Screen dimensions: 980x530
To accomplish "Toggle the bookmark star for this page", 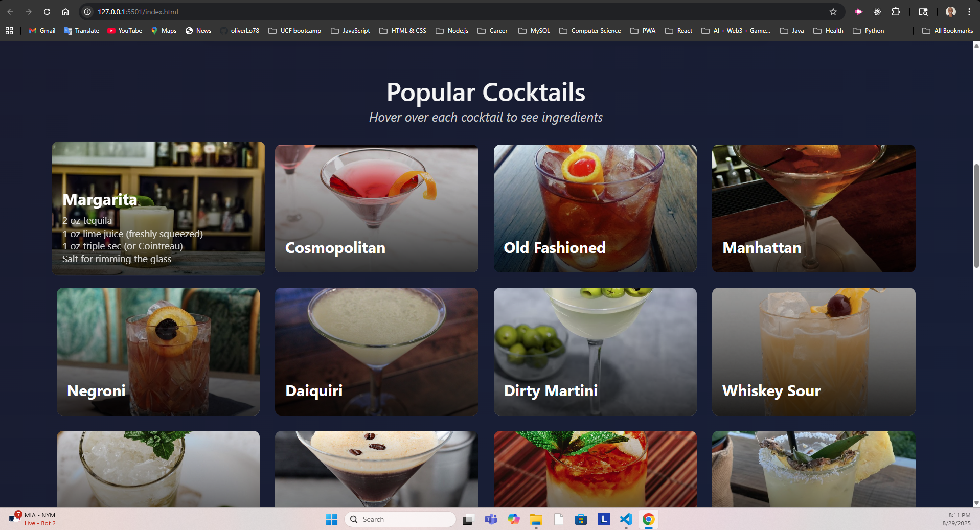I will tap(833, 11).
